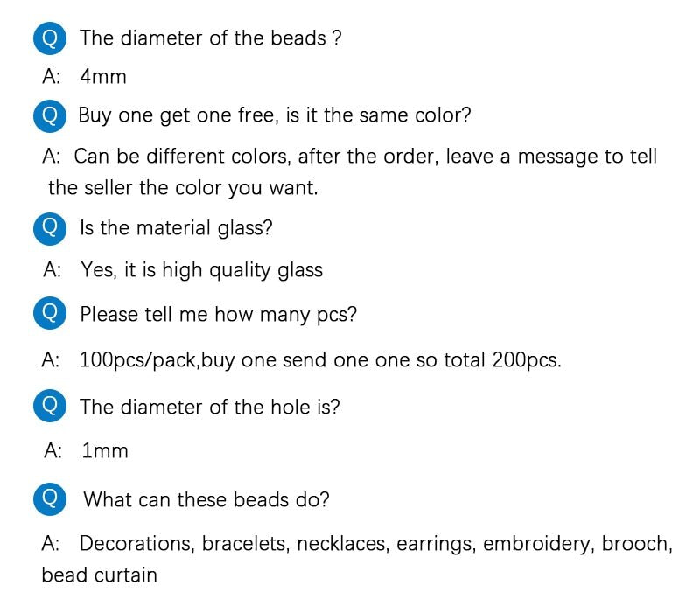Select the question 'The diameter of the beads ?'
700x613 pixels.
click(x=211, y=38)
